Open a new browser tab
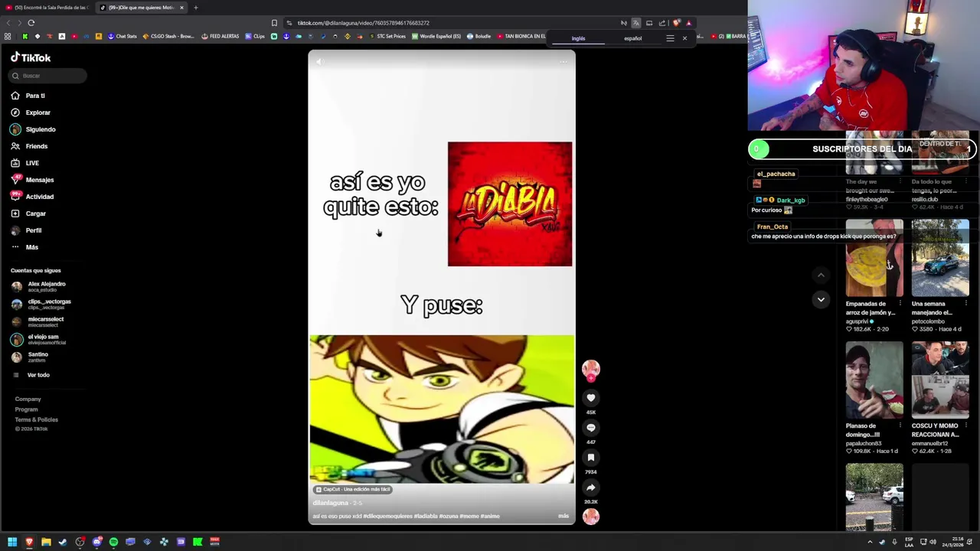This screenshot has height=551, width=980. (x=195, y=8)
